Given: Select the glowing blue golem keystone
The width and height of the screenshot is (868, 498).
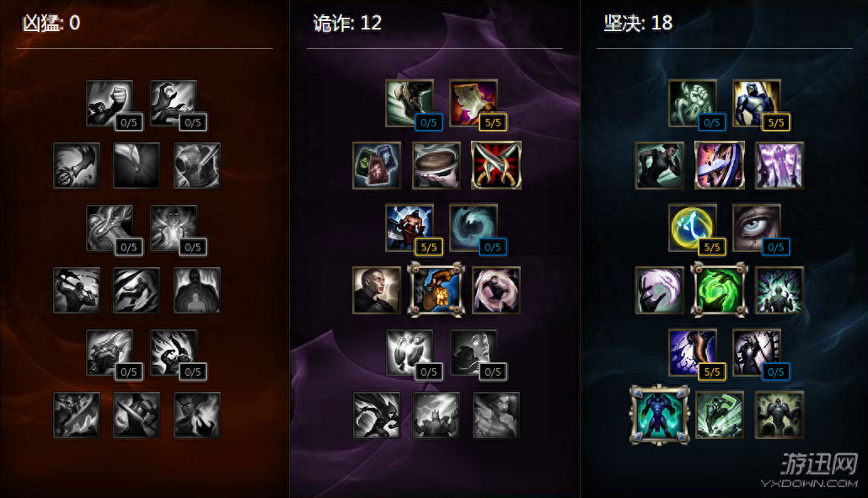Looking at the screenshot, I should click(659, 415).
